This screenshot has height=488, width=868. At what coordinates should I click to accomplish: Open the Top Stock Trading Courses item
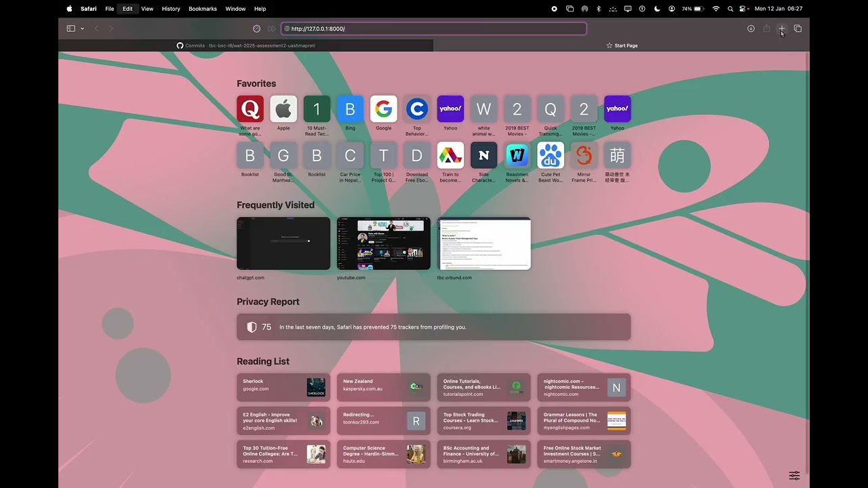(484, 421)
